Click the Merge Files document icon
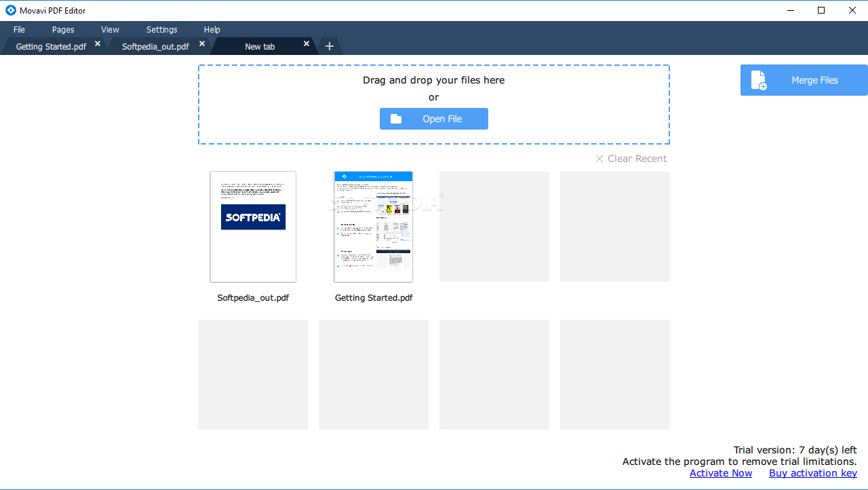The width and height of the screenshot is (868, 490). click(759, 80)
